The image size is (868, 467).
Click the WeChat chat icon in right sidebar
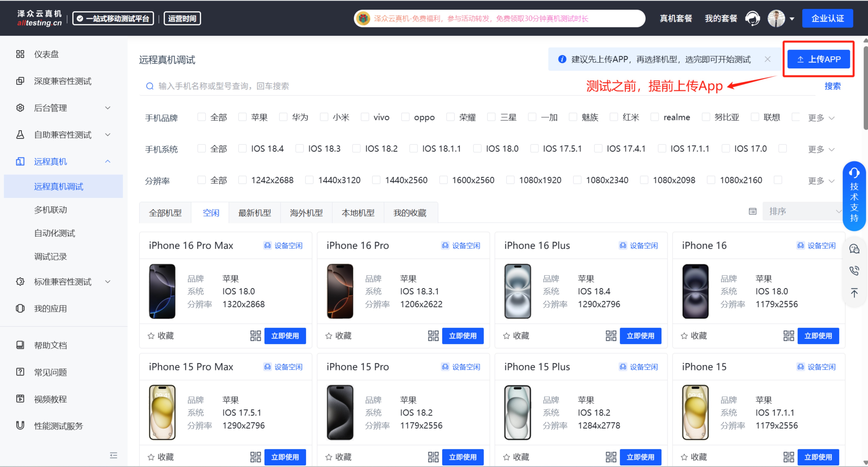[854, 249]
